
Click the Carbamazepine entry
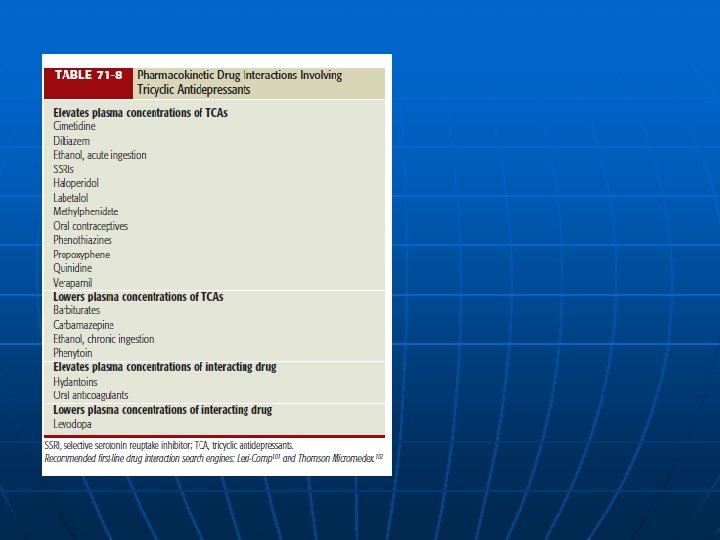coord(84,325)
